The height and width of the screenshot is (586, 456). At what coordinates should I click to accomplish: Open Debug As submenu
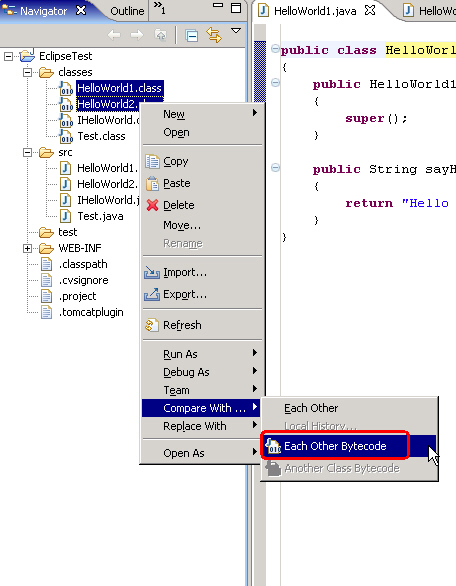[202, 372]
